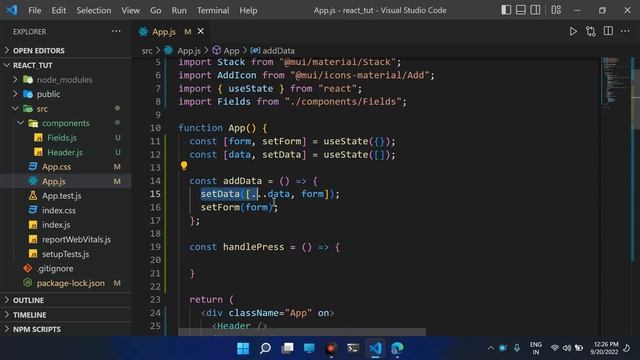Run the file with the play icon

573,31
